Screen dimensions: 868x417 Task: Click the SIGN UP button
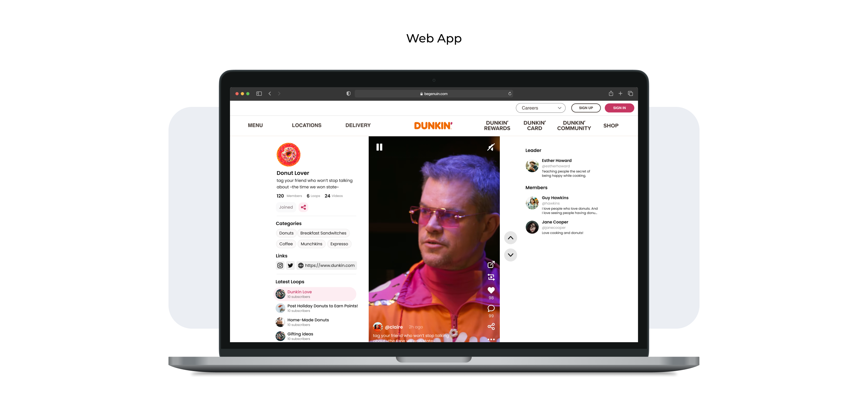586,108
